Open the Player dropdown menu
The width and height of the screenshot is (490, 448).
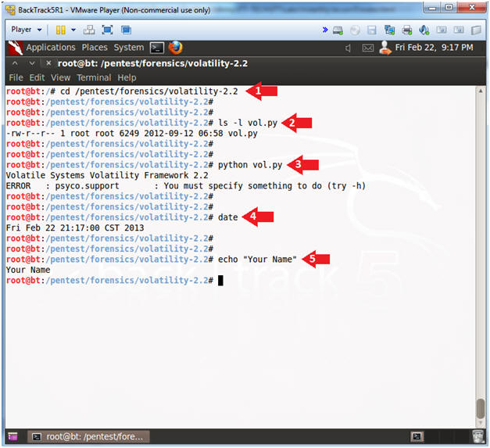[x=26, y=30]
